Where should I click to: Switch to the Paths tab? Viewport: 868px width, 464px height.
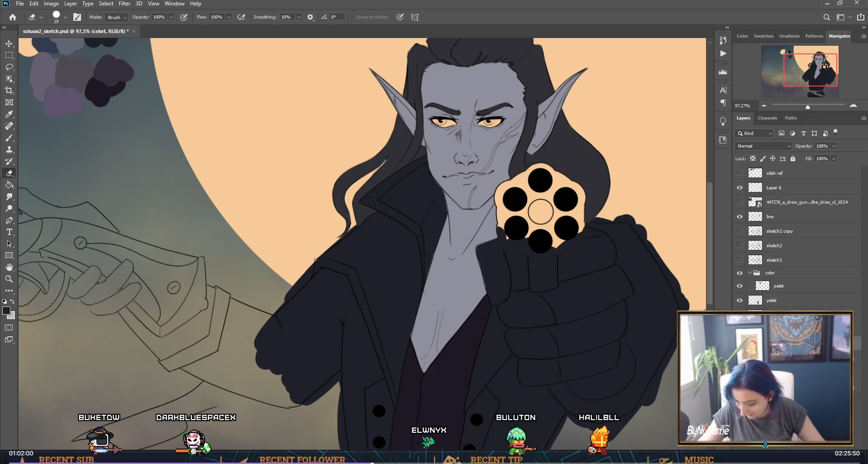click(791, 118)
